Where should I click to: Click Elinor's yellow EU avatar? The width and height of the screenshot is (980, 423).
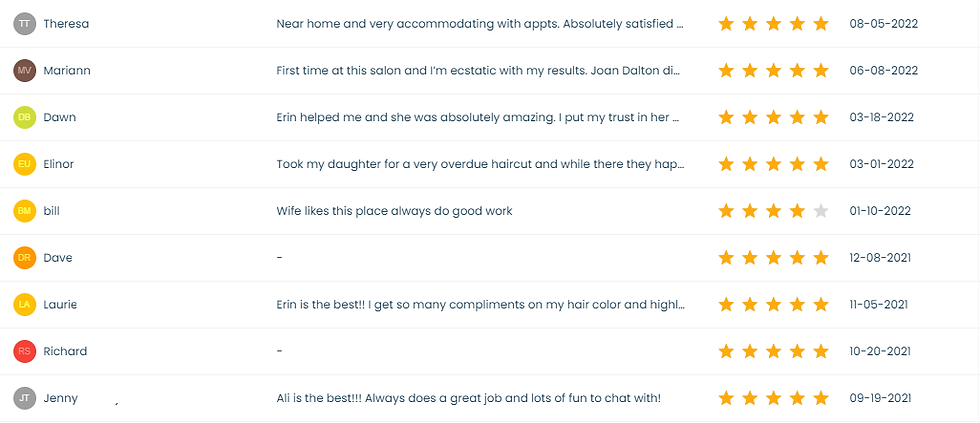[24, 164]
